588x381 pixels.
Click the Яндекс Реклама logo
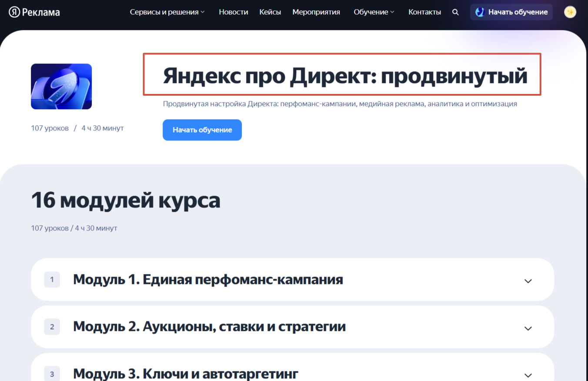click(x=34, y=12)
